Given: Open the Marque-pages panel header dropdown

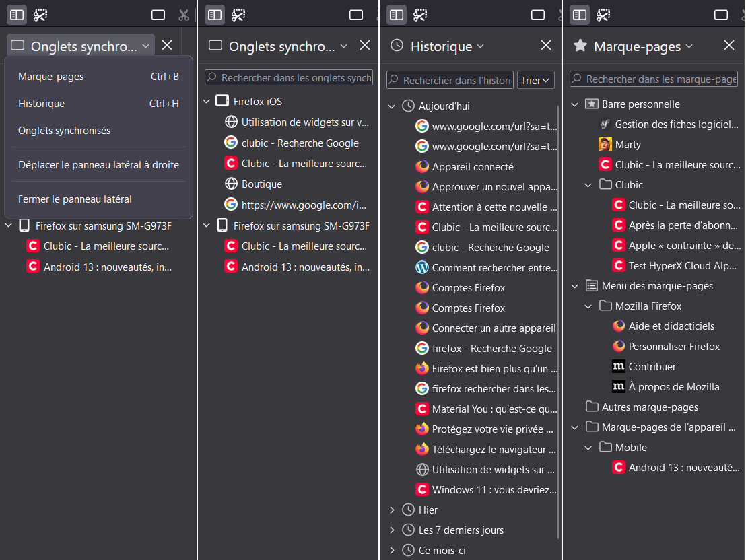Looking at the screenshot, I should pyautogui.click(x=634, y=46).
